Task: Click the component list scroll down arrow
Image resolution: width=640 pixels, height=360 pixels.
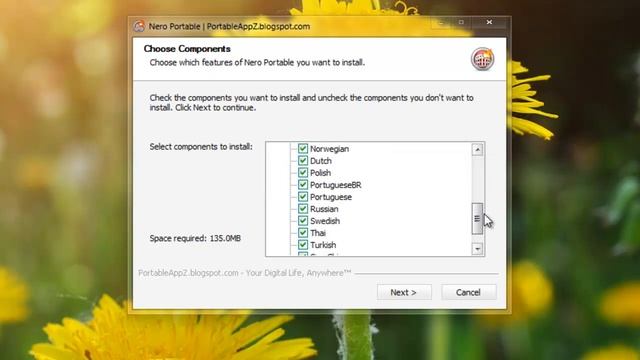Action: click(477, 249)
